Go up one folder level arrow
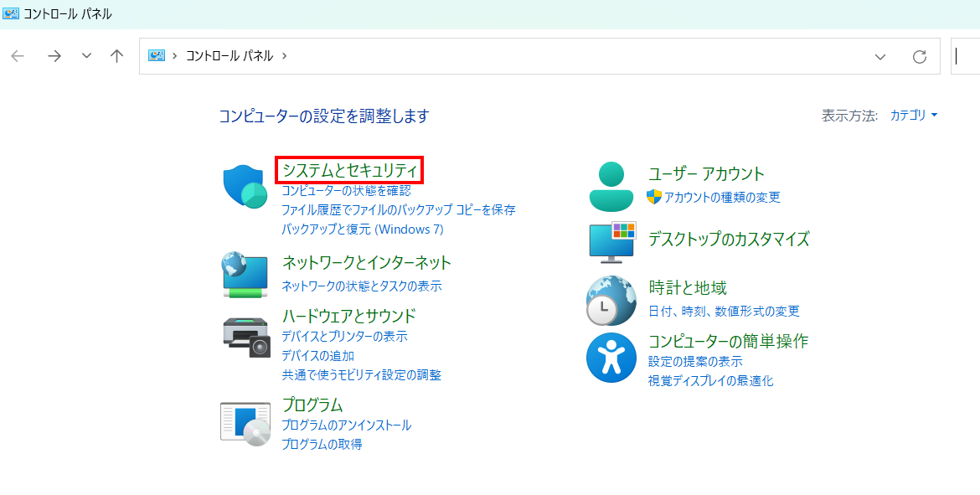Screen dimensions: 980x495 coord(117,56)
